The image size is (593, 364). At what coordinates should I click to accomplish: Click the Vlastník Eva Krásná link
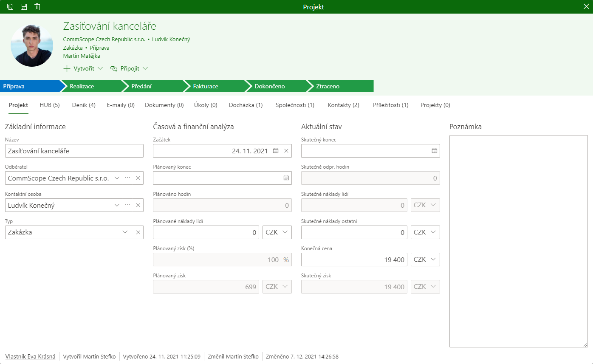pos(30,356)
